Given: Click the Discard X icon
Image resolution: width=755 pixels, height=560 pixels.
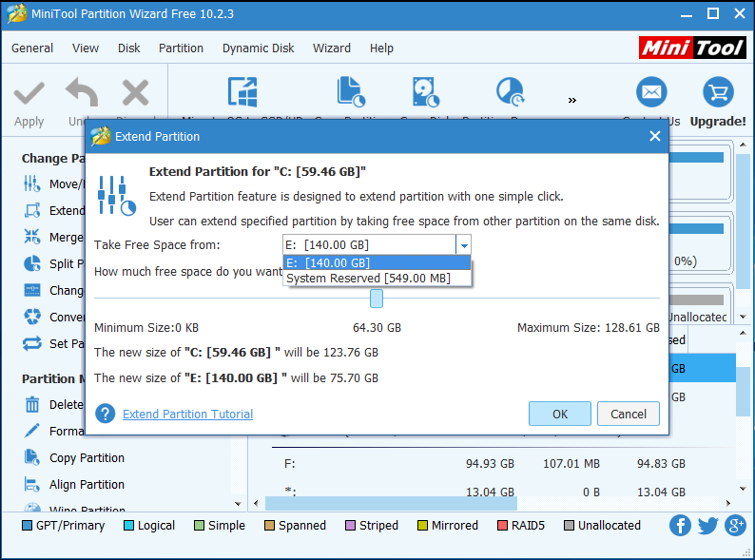Looking at the screenshot, I should click(x=135, y=92).
